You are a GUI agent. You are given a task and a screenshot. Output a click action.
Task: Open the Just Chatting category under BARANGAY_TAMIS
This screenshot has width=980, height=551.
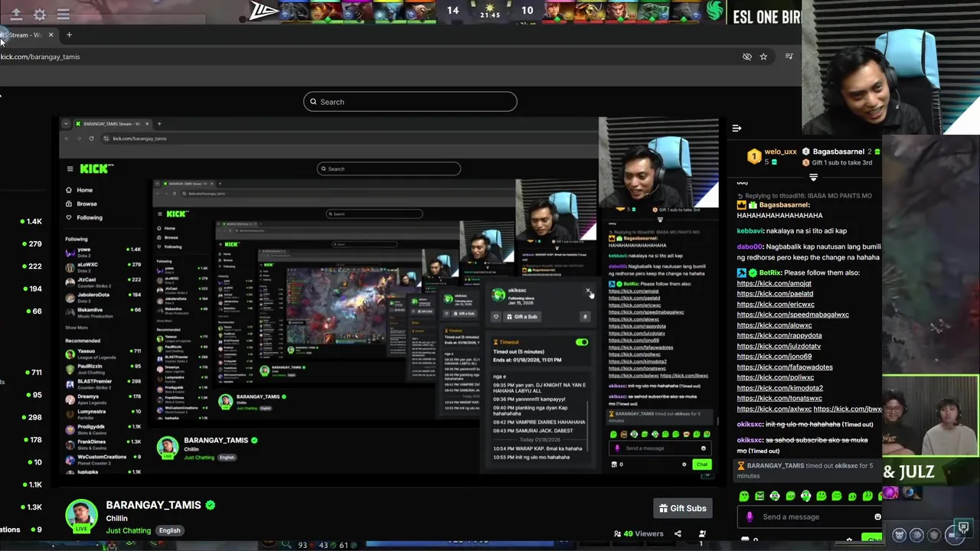[129, 530]
